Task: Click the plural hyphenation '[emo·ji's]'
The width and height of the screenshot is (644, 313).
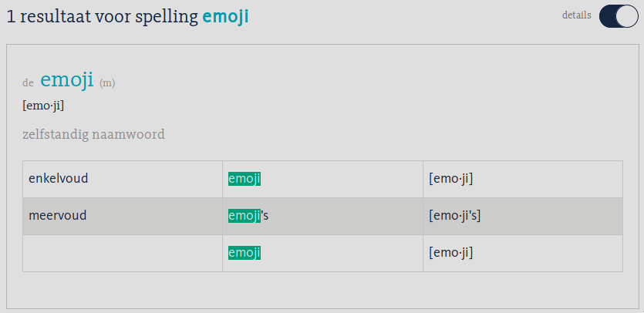Action: 455,216
